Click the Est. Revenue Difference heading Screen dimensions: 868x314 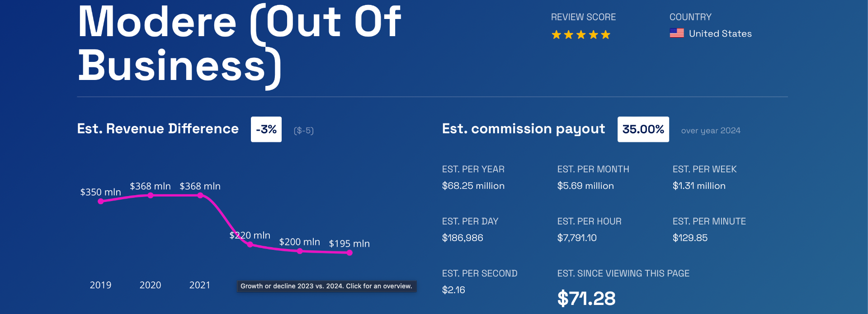point(158,129)
